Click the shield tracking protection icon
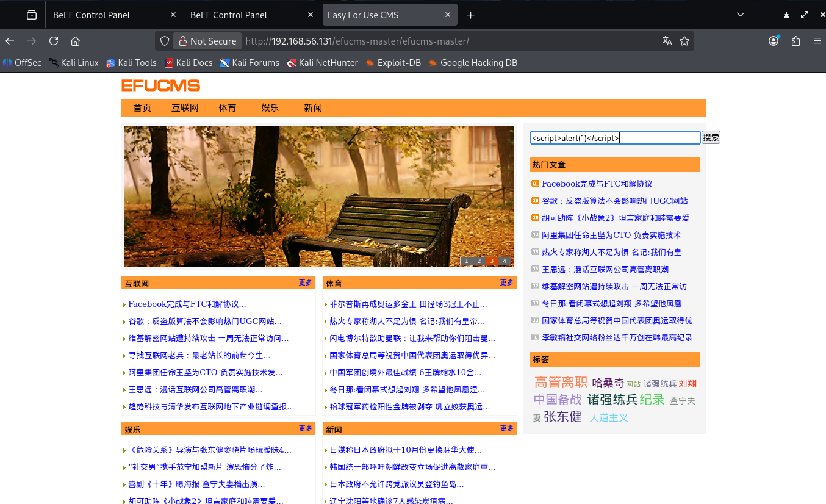 (165, 41)
